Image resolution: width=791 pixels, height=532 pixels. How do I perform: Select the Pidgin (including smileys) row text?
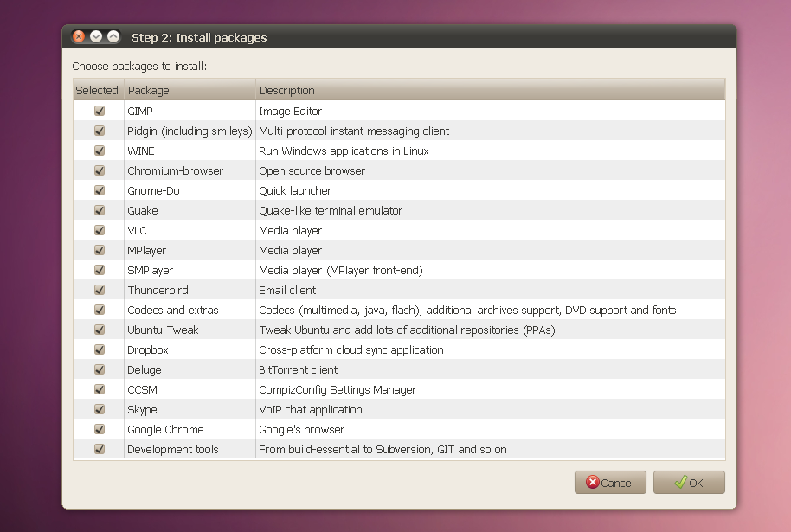pyautogui.click(x=190, y=131)
